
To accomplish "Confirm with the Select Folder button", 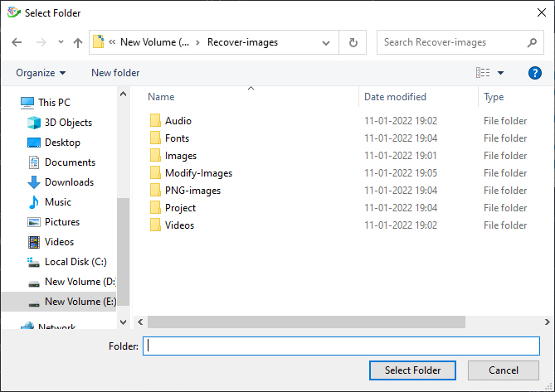I will [412, 370].
